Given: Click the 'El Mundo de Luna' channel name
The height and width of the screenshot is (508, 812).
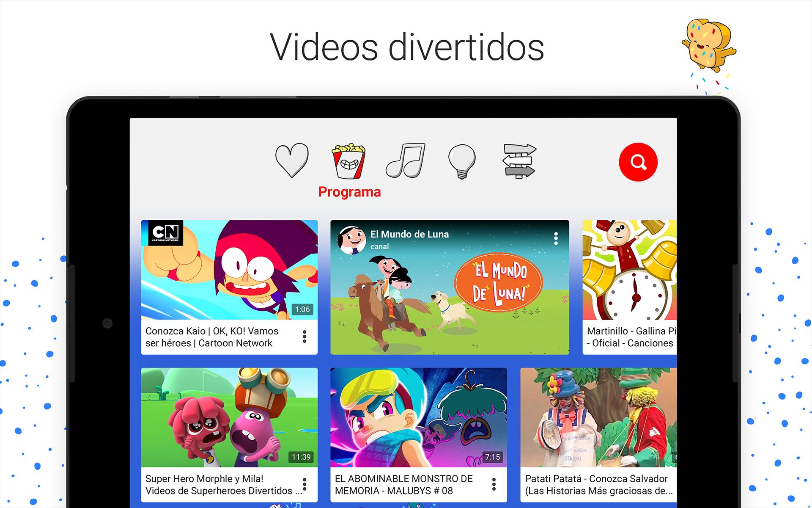Looking at the screenshot, I should (x=409, y=234).
